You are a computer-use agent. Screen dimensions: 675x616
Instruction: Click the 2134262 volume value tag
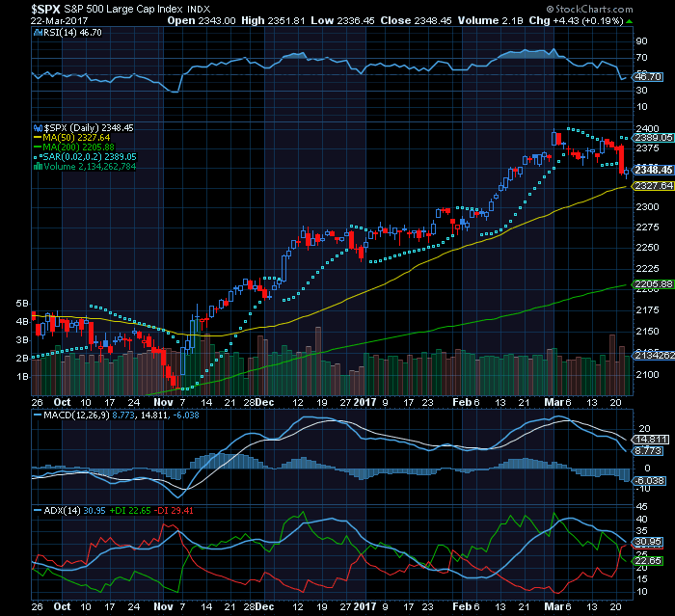pos(653,356)
